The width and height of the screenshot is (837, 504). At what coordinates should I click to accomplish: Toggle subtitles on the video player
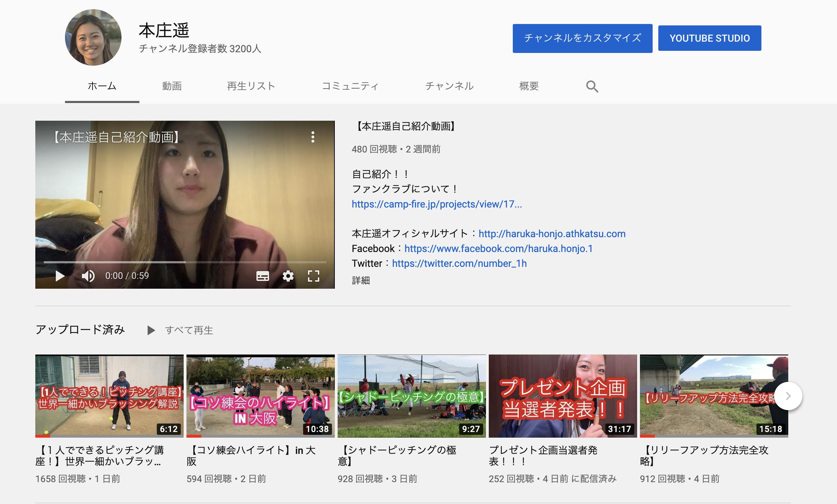(262, 276)
